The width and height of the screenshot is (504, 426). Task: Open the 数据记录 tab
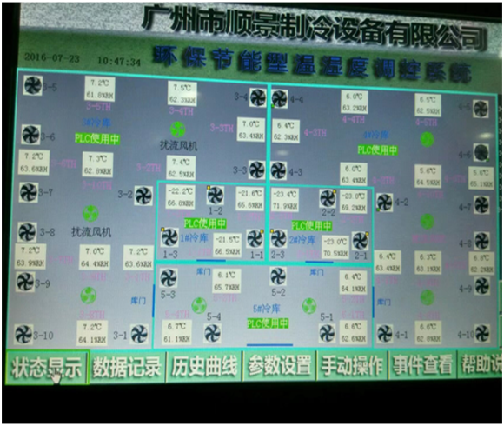point(127,367)
